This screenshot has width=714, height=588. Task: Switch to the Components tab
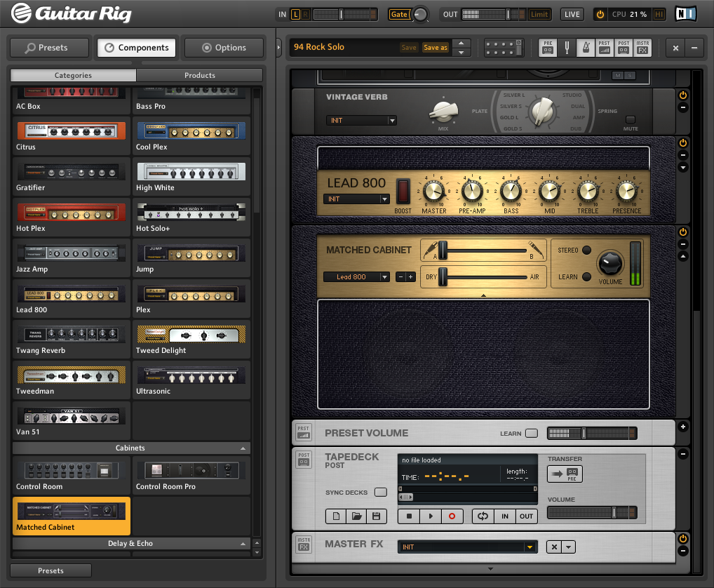tap(137, 48)
